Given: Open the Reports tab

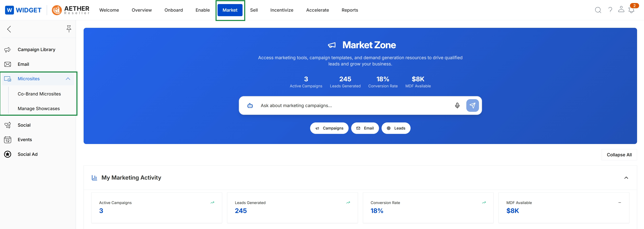Looking at the screenshot, I should [349, 10].
